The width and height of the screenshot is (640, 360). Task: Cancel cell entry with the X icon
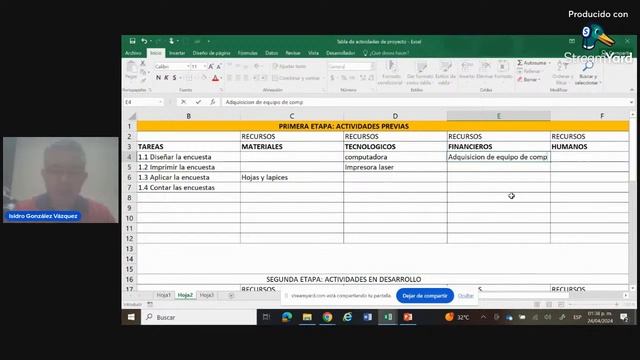184,102
